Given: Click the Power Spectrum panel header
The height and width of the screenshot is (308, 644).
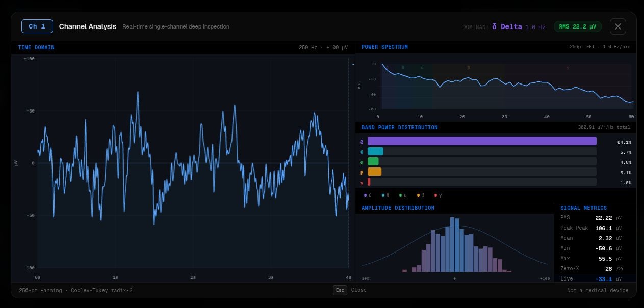Looking at the screenshot, I should tap(384, 47).
